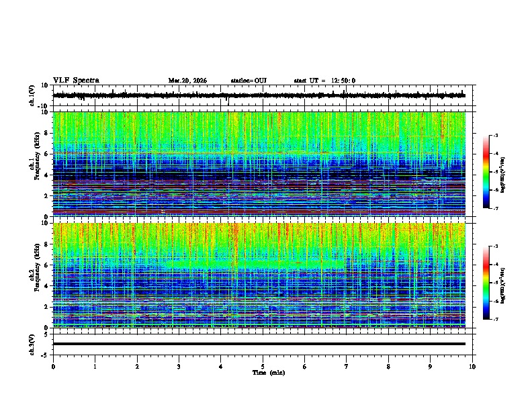Screen dimensions: 532x411
Task: Click the "3" tick on the Time axis
Action: click(x=179, y=367)
